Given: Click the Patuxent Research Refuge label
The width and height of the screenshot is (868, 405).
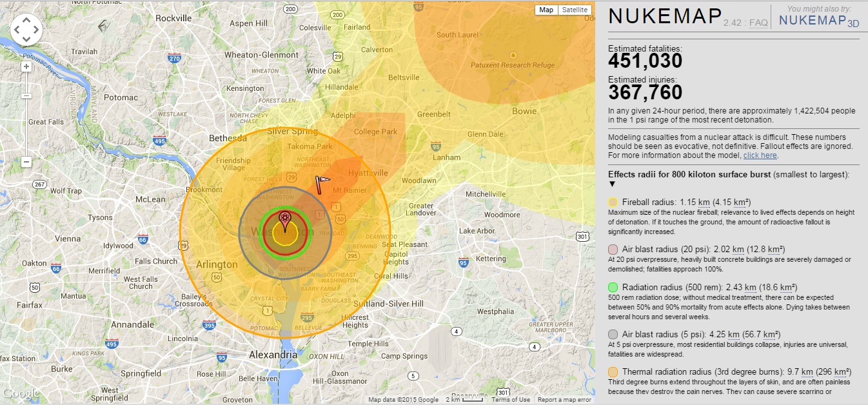Looking at the screenshot, I should pyautogui.click(x=513, y=65).
